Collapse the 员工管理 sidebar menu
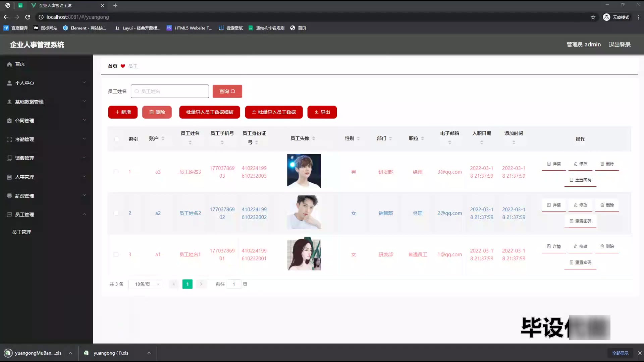 46,214
